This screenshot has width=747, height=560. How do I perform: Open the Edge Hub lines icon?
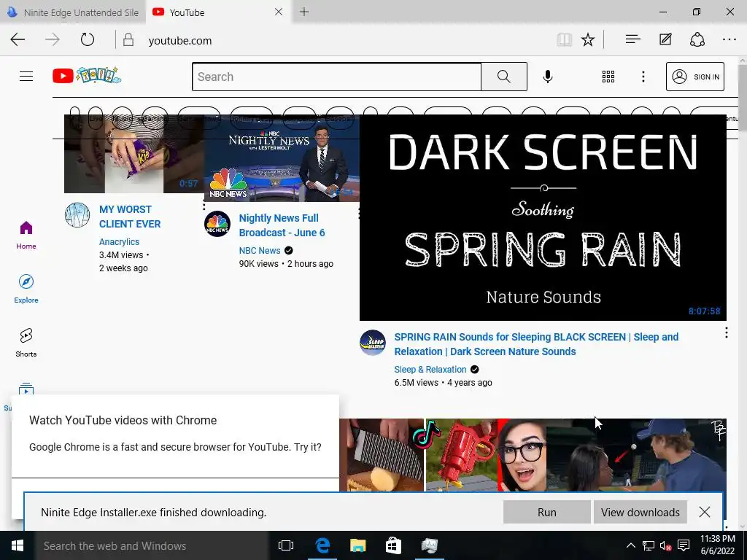click(x=632, y=39)
